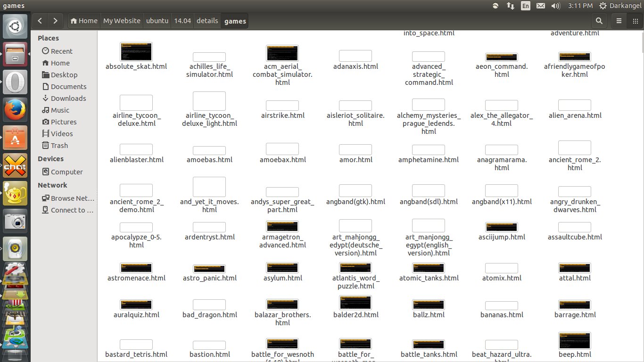
Task: Click the 3:11 PM clock
Action: (580, 6)
